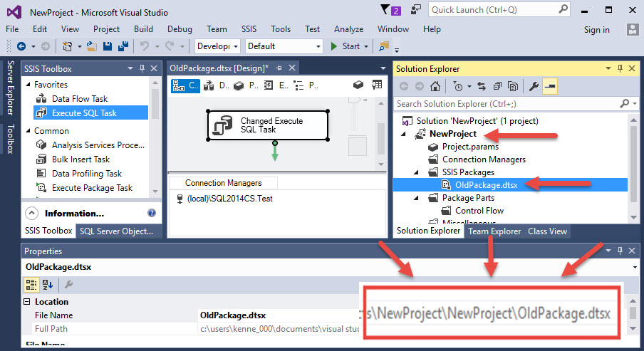Screen dimensions: 644x351
Task: Click the Sign in link
Action: click(596, 29)
